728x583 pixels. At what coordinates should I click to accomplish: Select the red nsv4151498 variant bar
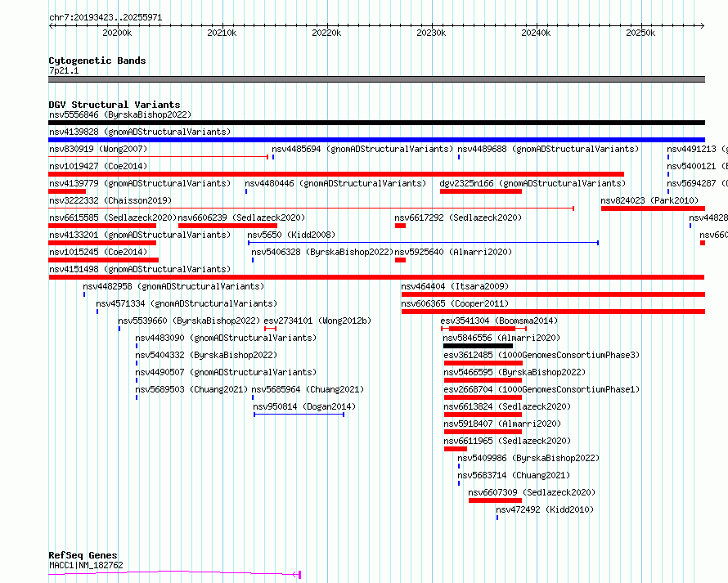[376, 277]
